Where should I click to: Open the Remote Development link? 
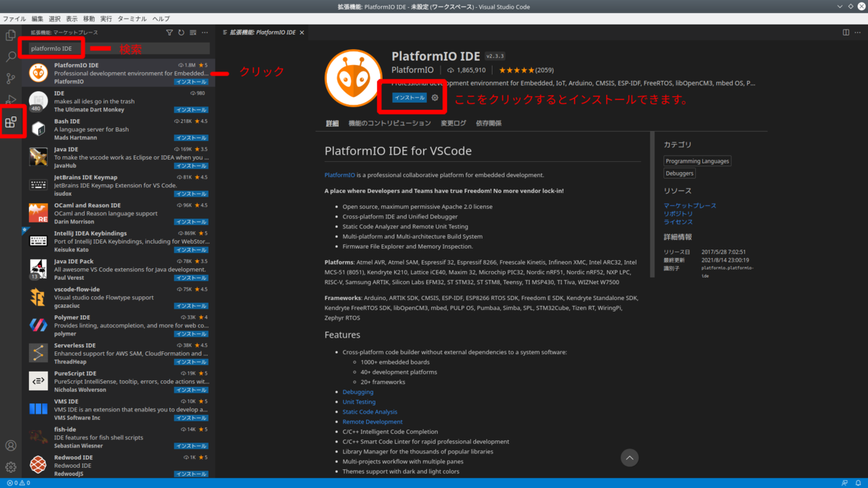373,421
